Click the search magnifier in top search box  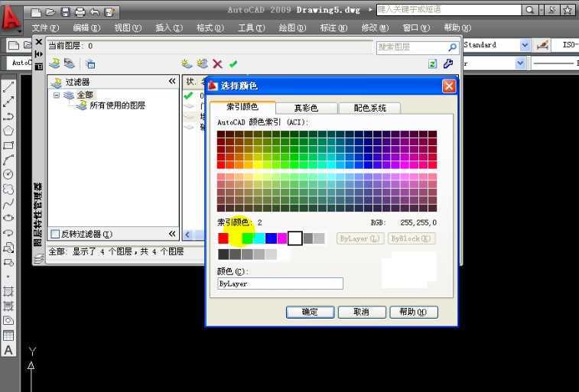530,10
